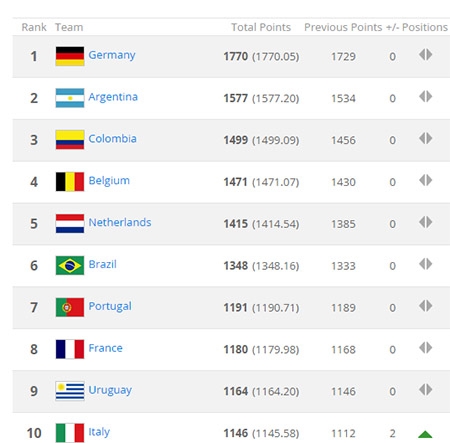This screenshot has width=450, height=443.
Task: Open the France team link
Action: click(x=105, y=348)
